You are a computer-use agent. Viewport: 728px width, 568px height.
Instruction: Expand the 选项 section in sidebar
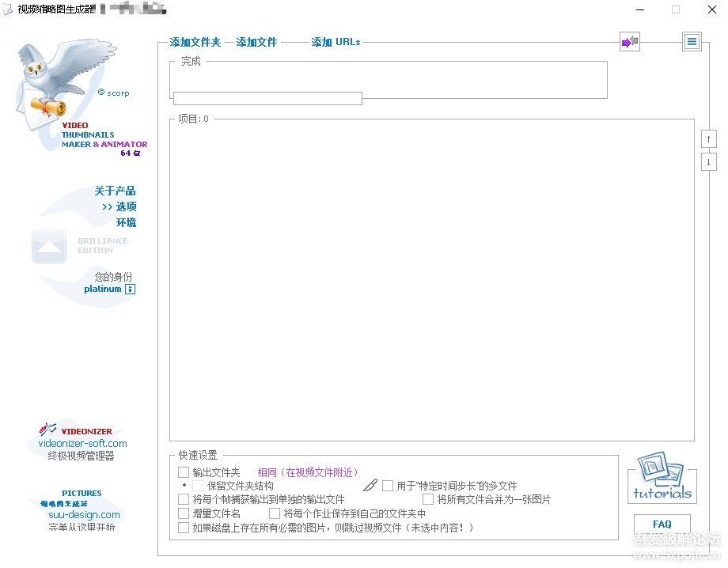point(119,206)
